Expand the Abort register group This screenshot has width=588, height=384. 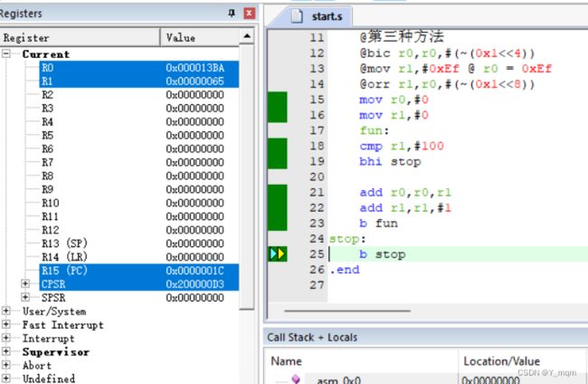(x=6, y=364)
